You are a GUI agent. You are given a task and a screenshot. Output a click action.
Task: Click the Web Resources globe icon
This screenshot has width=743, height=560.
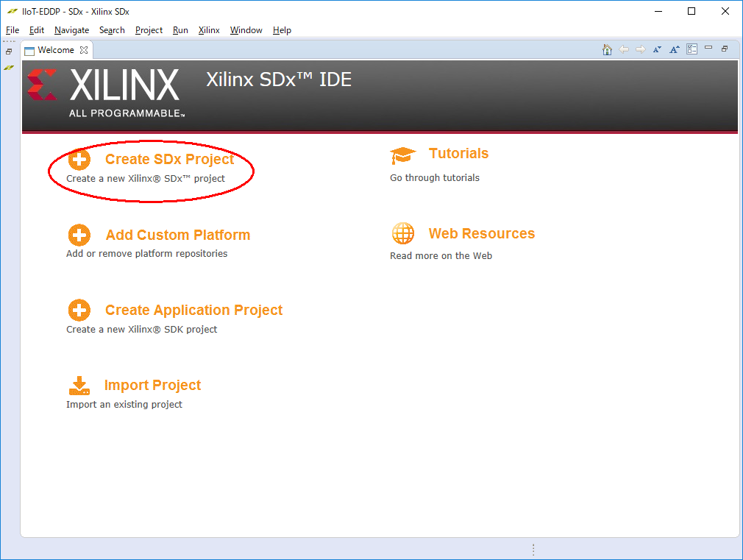tap(403, 234)
